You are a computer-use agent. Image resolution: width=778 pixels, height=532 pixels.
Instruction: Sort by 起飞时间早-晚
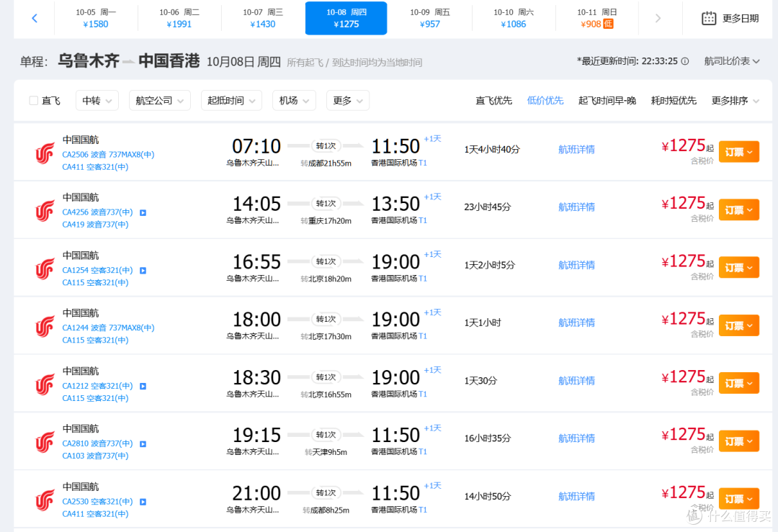607,101
